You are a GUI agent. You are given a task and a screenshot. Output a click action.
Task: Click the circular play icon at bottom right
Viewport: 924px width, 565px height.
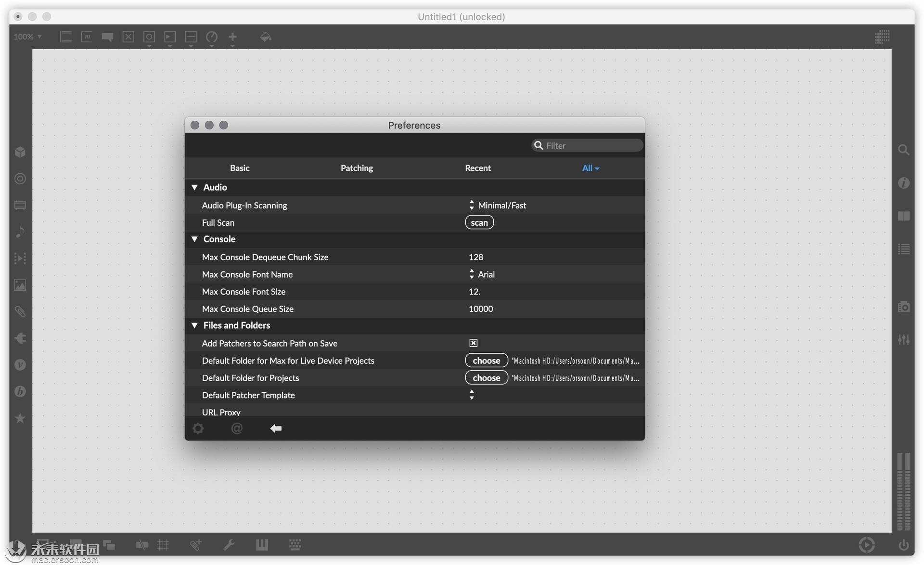click(x=867, y=545)
